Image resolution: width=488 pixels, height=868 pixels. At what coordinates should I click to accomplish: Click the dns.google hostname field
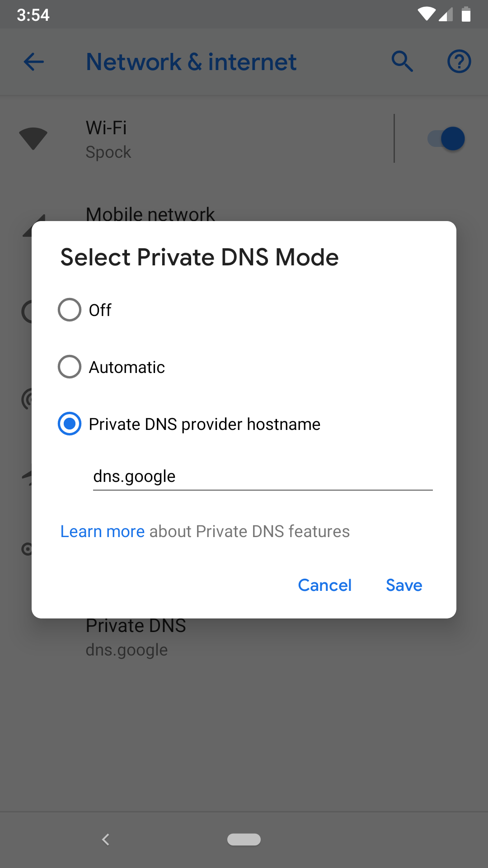click(x=263, y=476)
